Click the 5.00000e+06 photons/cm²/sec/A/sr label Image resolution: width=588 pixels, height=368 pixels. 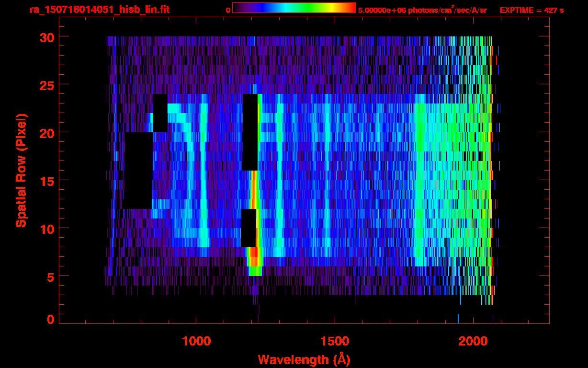(x=422, y=9)
